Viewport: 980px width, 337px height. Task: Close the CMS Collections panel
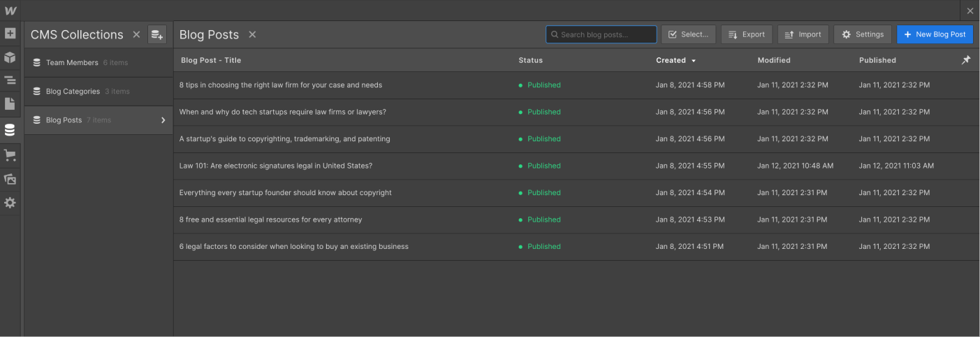(136, 34)
